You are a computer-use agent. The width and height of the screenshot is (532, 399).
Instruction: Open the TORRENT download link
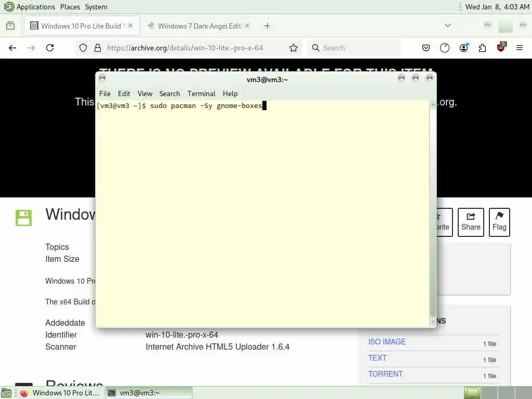coord(385,374)
